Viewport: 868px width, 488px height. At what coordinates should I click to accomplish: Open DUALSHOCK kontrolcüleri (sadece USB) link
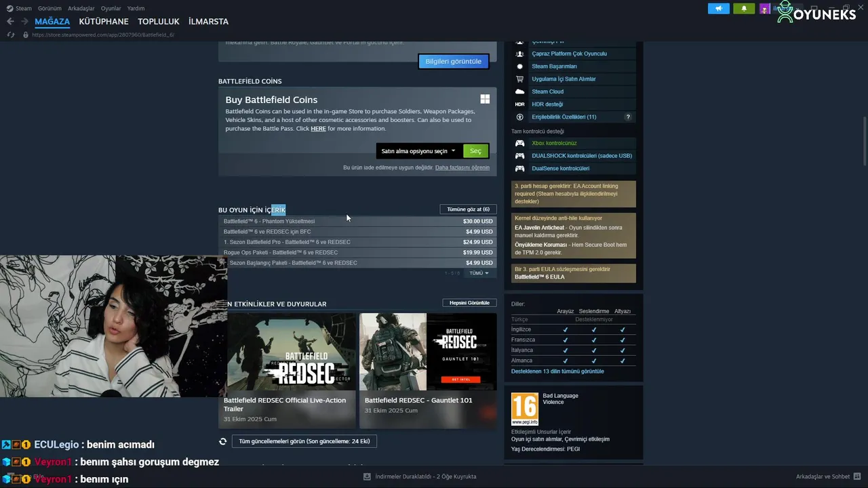tap(582, 156)
